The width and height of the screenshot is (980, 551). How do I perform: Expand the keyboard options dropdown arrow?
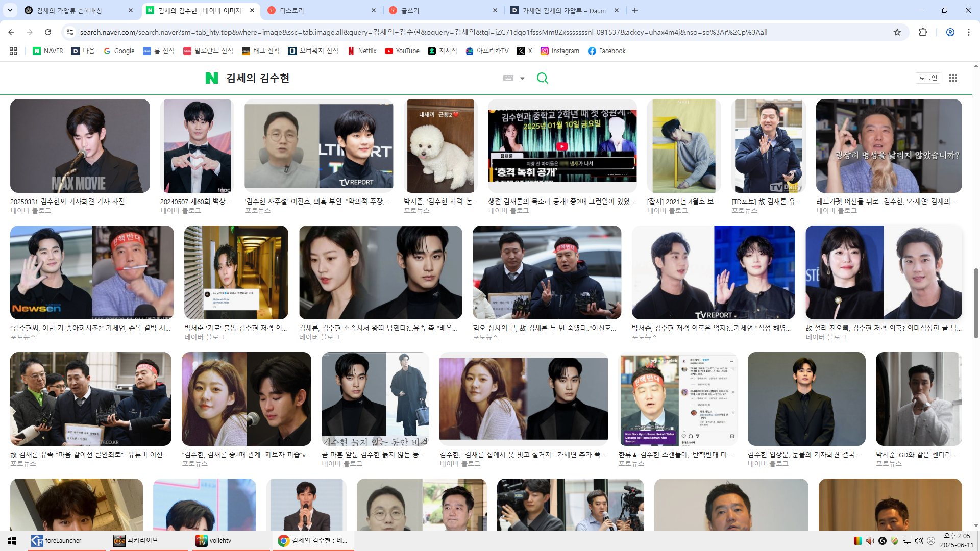(x=522, y=79)
